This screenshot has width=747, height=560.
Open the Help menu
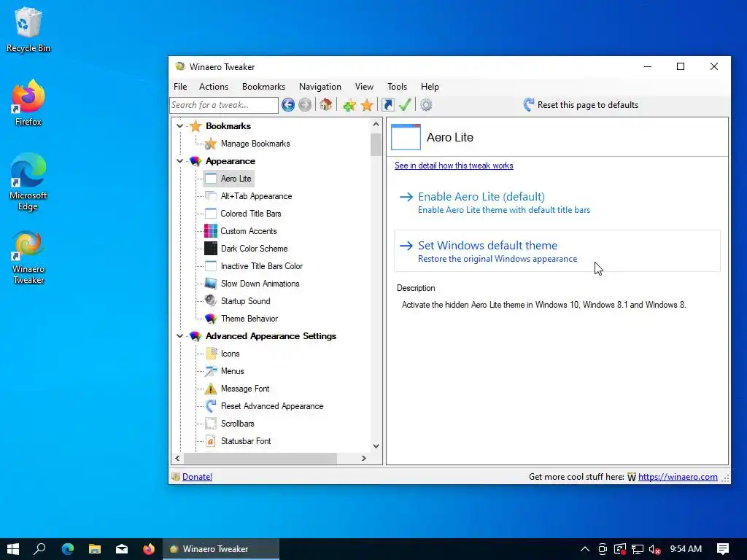tap(430, 87)
